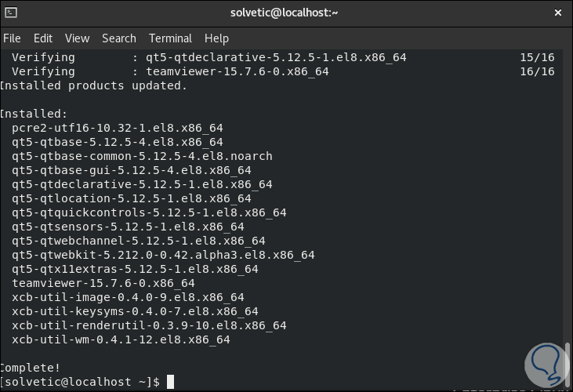Open the Edit menu
Viewport: 573px width, 392px height.
[x=43, y=38]
